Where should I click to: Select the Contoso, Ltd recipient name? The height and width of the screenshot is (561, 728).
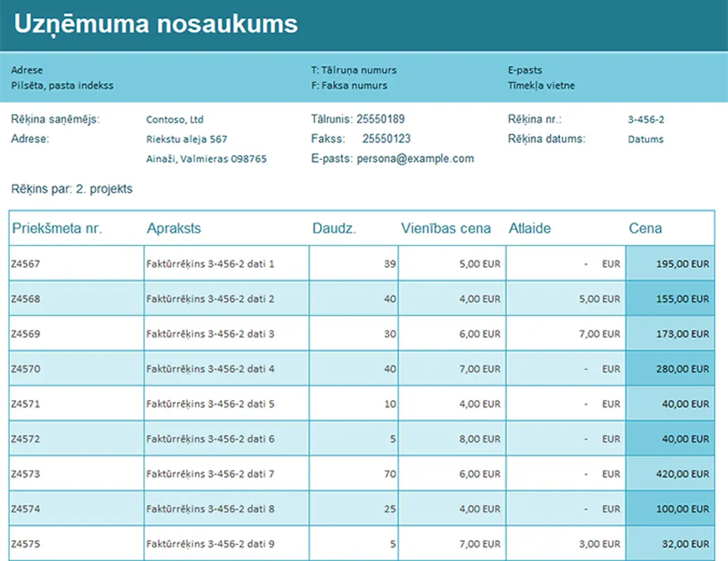click(175, 120)
